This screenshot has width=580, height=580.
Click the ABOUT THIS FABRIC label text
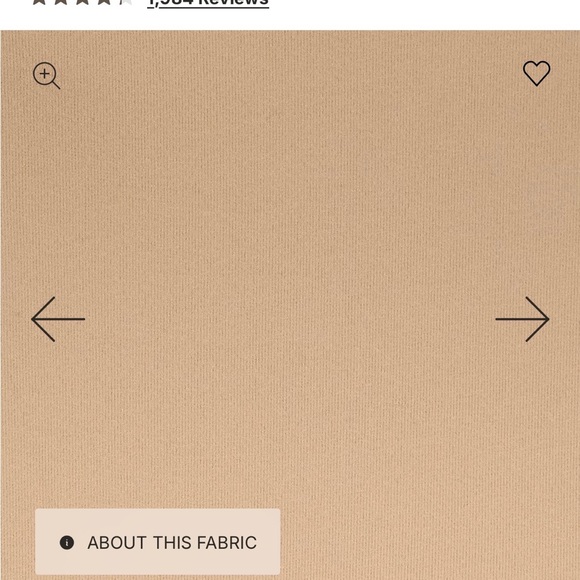[172, 543]
